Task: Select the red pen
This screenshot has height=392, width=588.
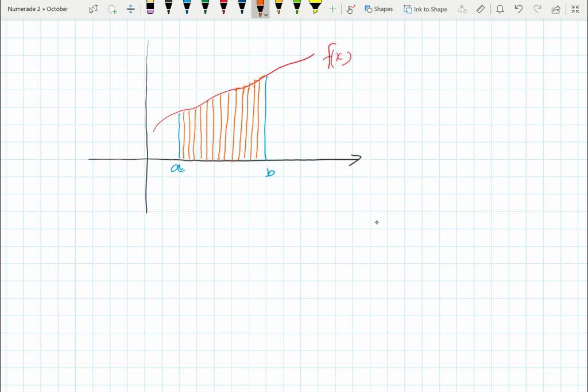Action: pyautogui.click(x=223, y=7)
